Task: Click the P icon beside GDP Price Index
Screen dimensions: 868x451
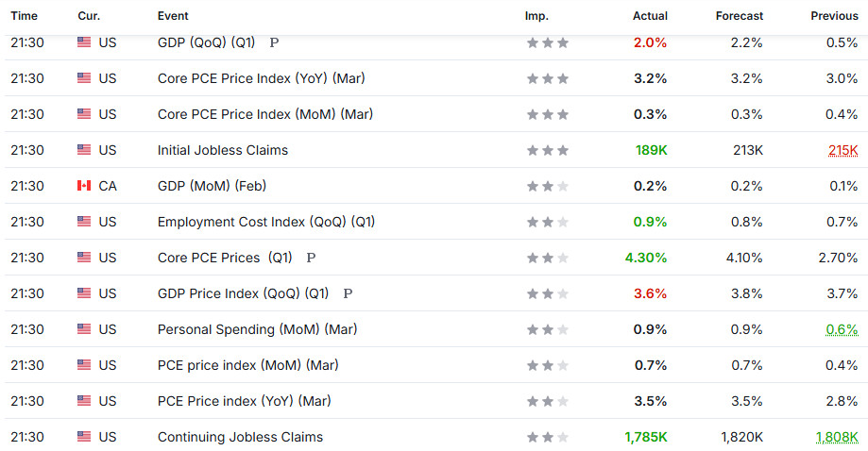Action: pyautogui.click(x=348, y=293)
